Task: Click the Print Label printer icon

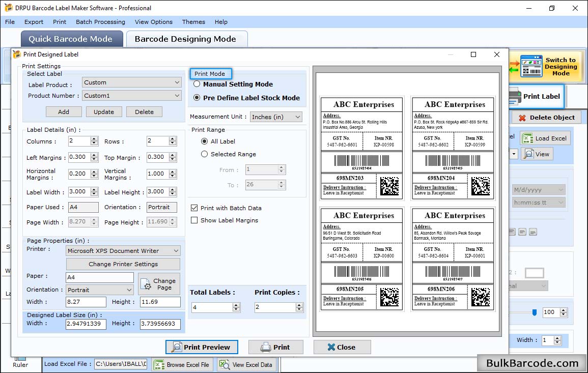Action: coord(515,97)
